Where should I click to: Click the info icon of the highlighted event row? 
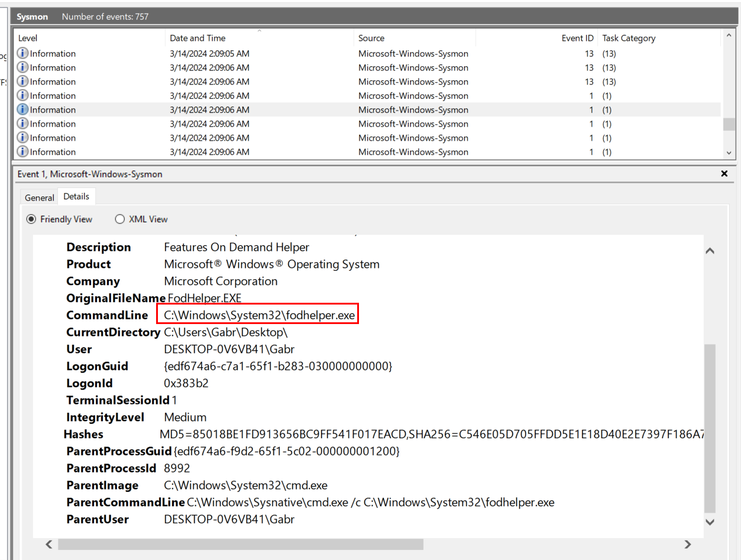point(23,110)
